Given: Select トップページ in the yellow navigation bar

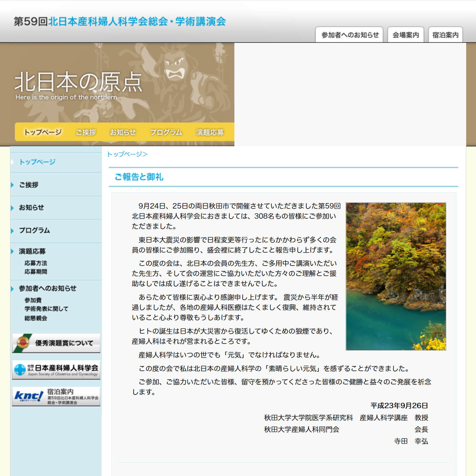Looking at the screenshot, I should pyautogui.click(x=43, y=132).
